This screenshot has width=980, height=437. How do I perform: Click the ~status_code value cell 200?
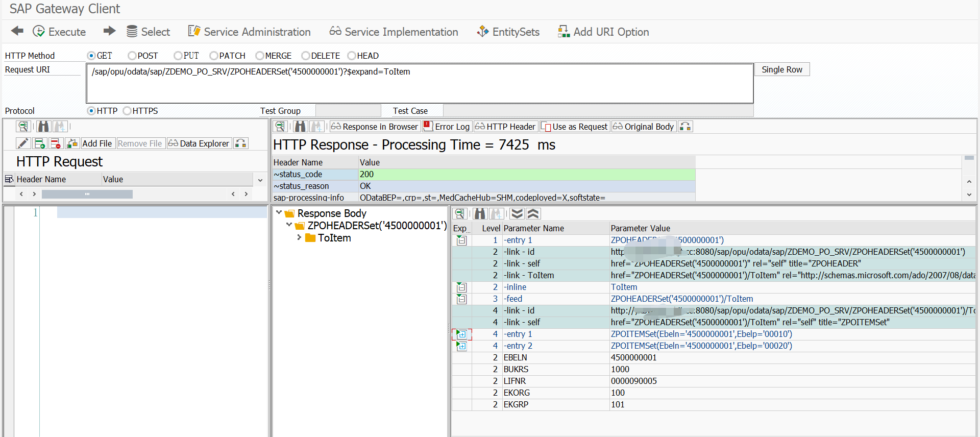click(527, 174)
